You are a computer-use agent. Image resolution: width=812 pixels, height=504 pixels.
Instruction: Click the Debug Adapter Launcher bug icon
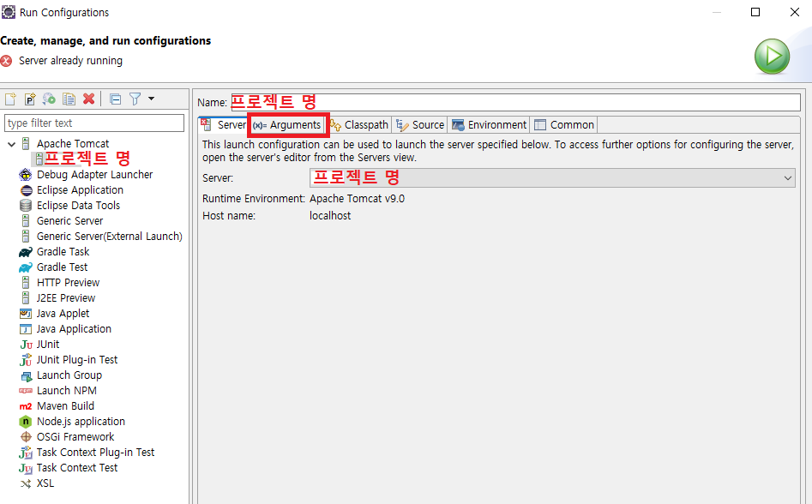coord(26,175)
